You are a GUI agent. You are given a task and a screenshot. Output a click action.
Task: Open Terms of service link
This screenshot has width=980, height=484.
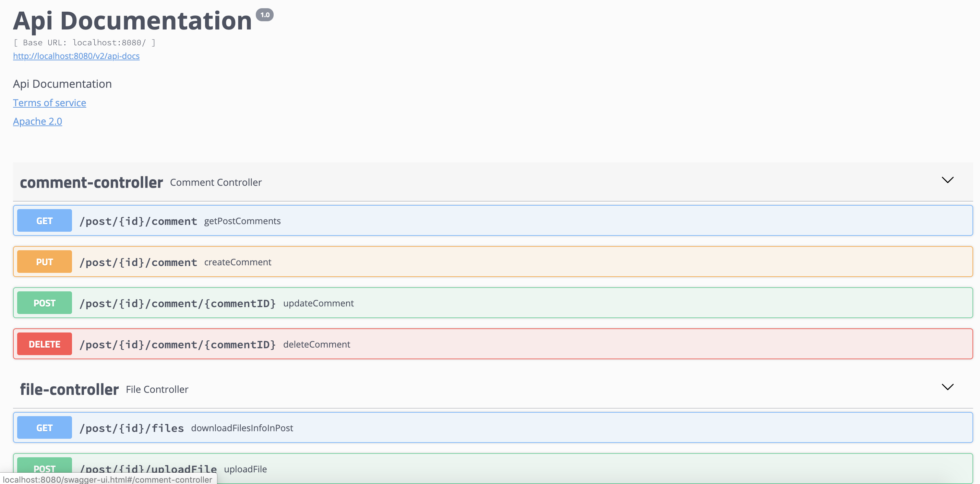[x=49, y=102]
